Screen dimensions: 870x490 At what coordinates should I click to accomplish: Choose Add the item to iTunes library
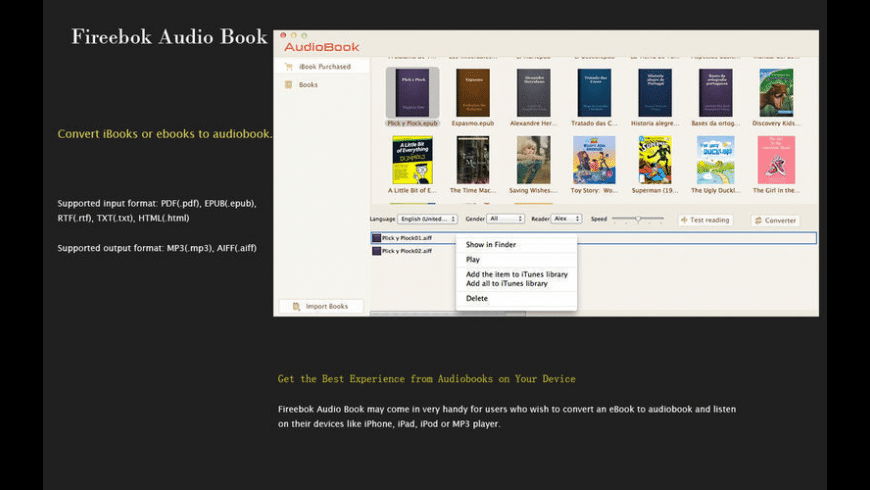tap(517, 274)
